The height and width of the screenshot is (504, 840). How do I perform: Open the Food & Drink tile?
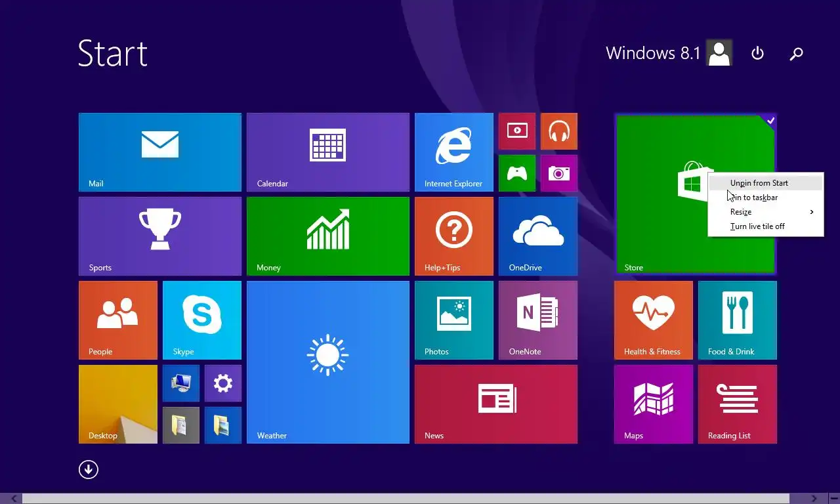tap(738, 320)
